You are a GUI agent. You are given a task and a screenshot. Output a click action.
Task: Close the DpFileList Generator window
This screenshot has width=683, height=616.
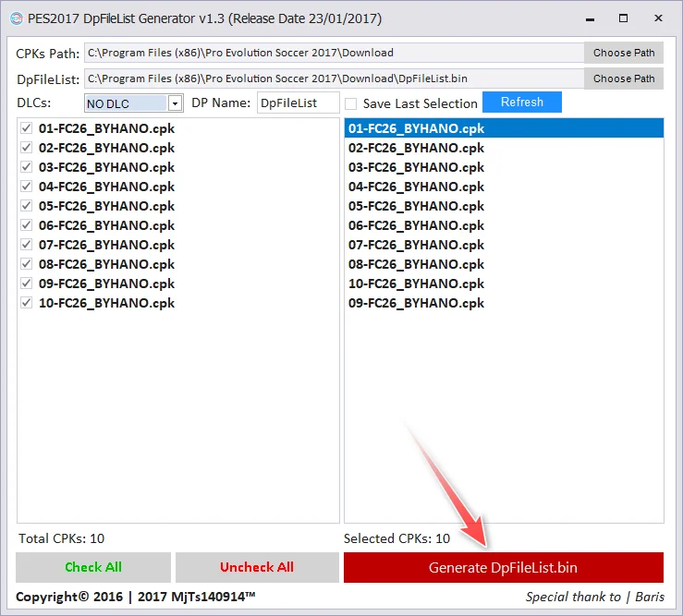coord(658,18)
